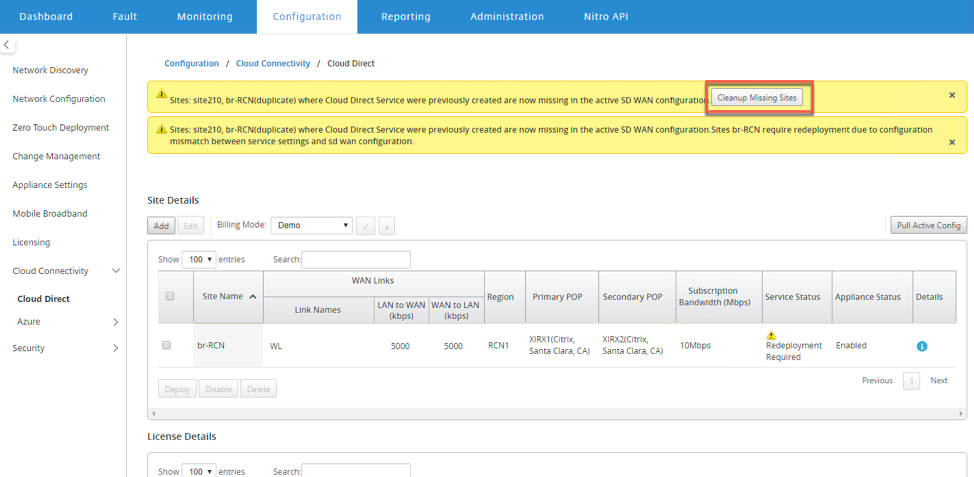Open License Details show entries dropdown
This screenshot has height=477, width=974.
[199, 471]
